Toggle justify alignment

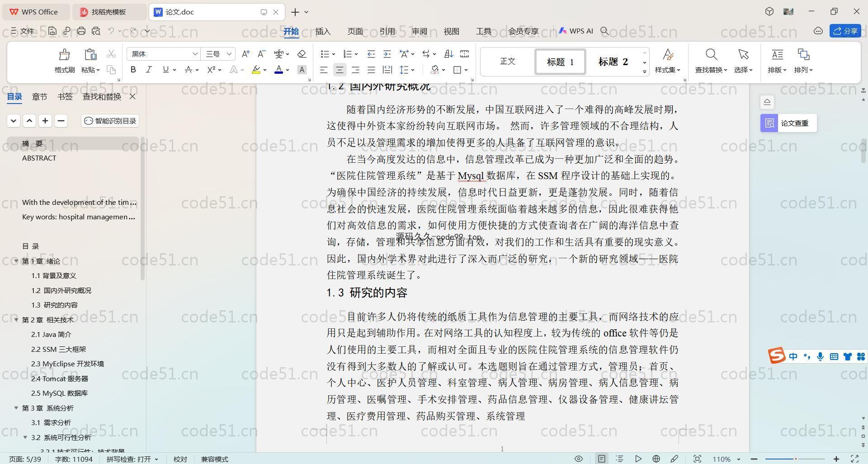click(371, 70)
